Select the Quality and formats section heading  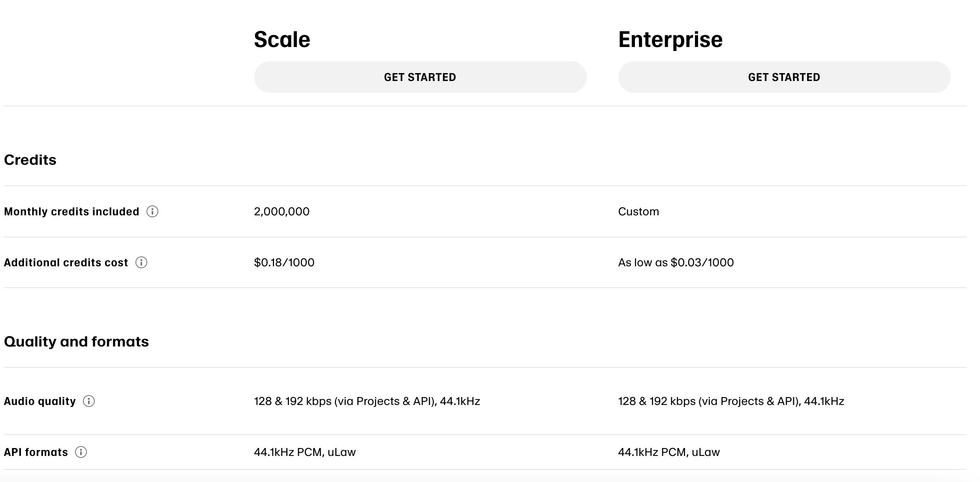[76, 342]
